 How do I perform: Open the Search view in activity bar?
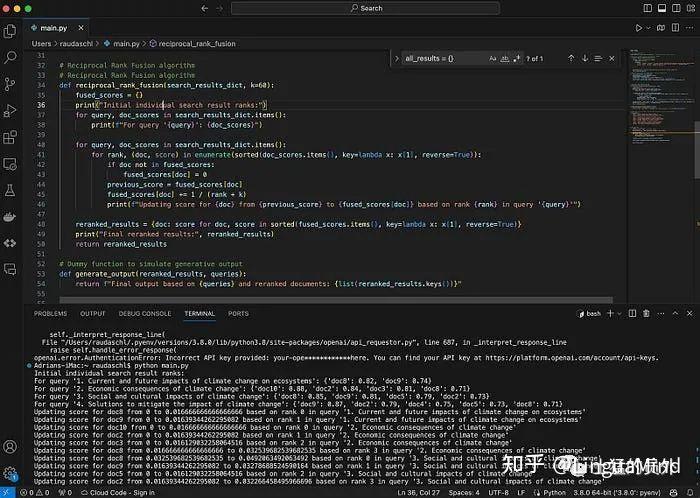click(x=10, y=57)
